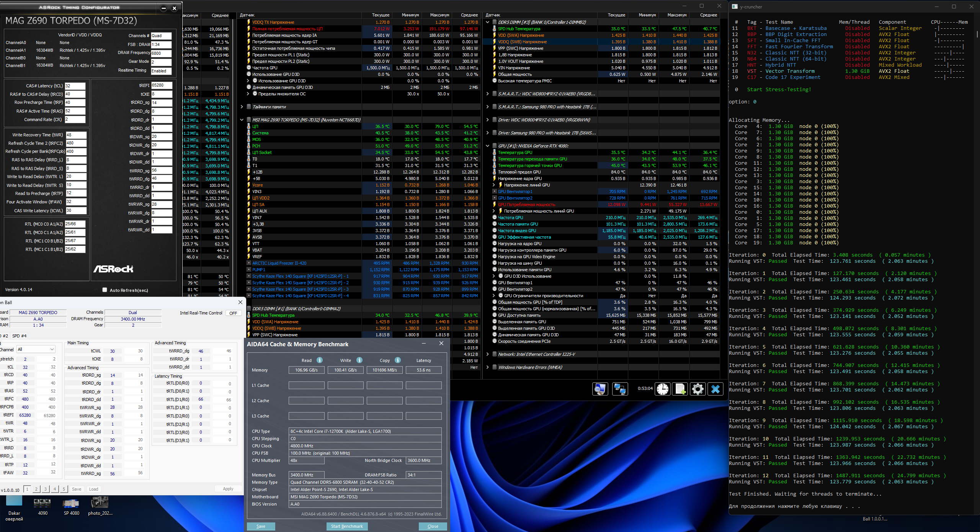Click the monitor with magnifier icon
Viewport: 980px width, 532px height.
(x=600, y=389)
